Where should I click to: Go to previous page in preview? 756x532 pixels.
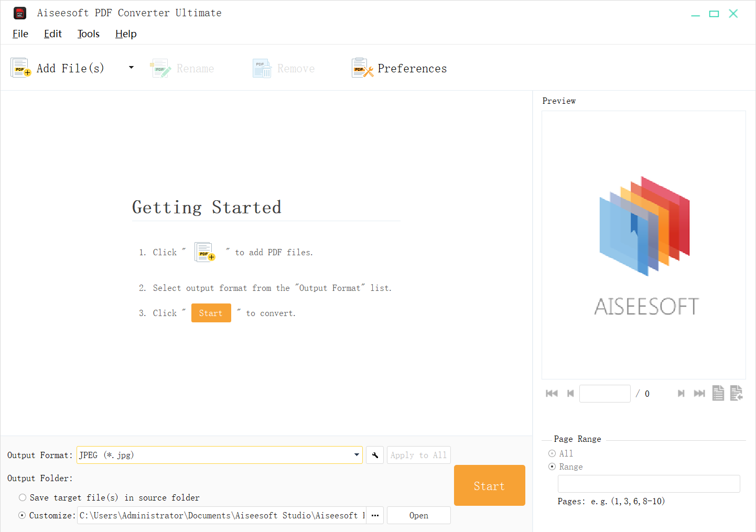tap(570, 393)
